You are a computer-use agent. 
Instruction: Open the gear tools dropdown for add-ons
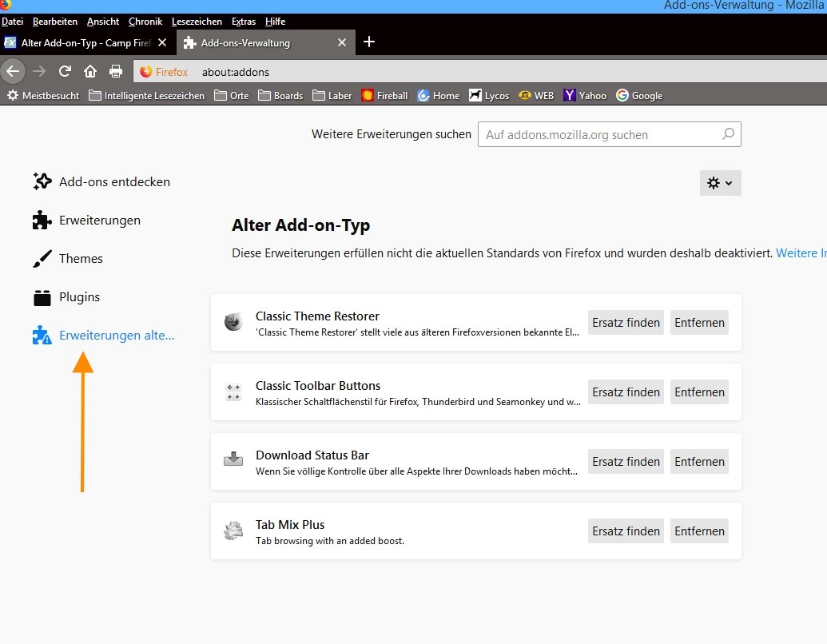[720, 183]
